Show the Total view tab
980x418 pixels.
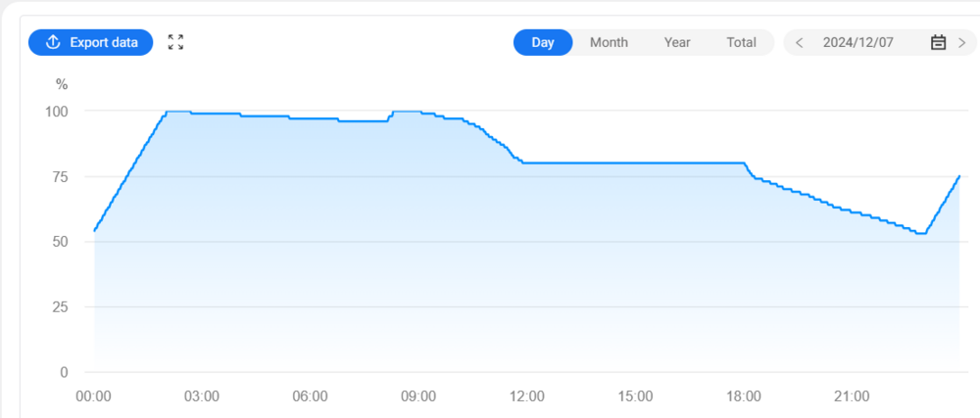741,42
